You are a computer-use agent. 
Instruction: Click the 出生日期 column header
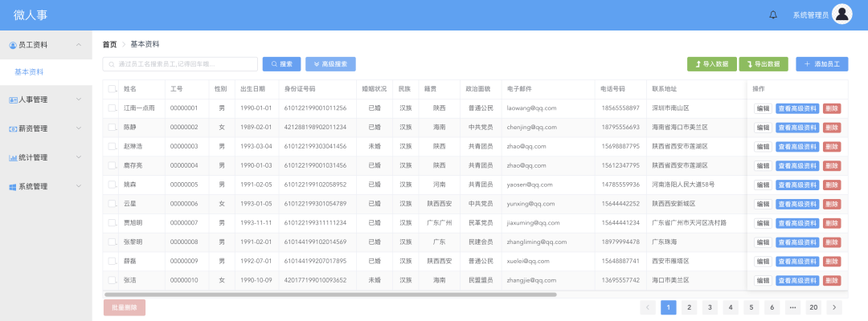coord(253,89)
